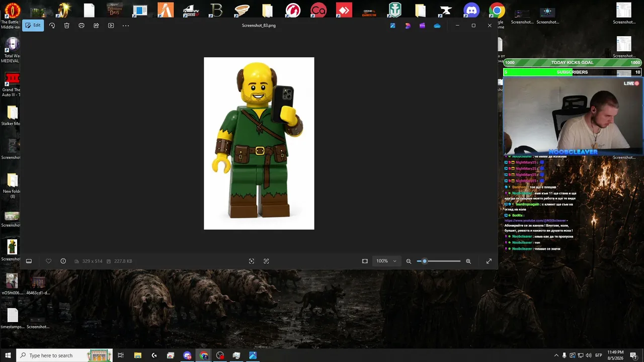This screenshot has width=644, height=362.
Task: Click the microphone tray icon
Action: click(x=565, y=355)
